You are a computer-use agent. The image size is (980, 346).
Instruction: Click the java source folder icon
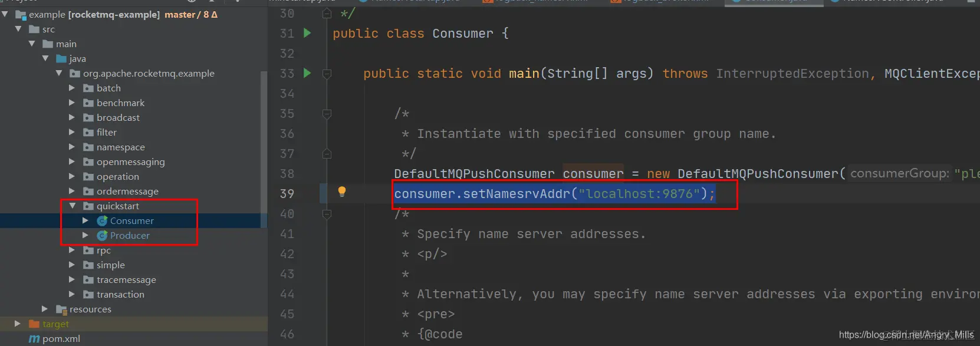click(x=61, y=58)
